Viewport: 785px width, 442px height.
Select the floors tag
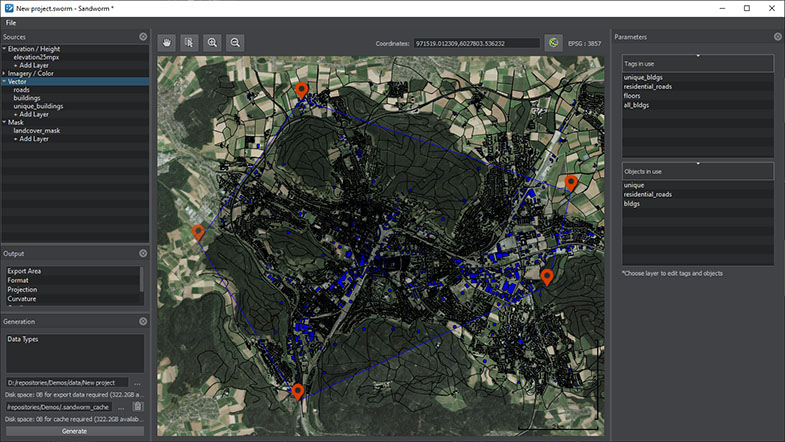[x=632, y=96]
